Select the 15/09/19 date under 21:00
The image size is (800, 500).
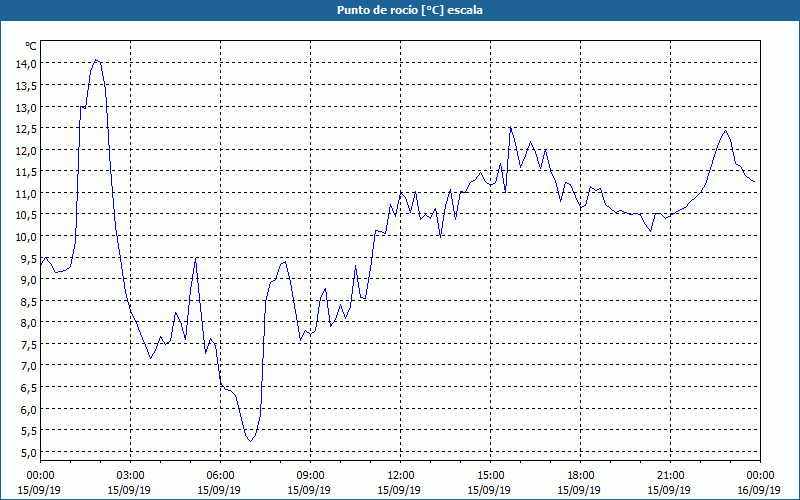[669, 490]
